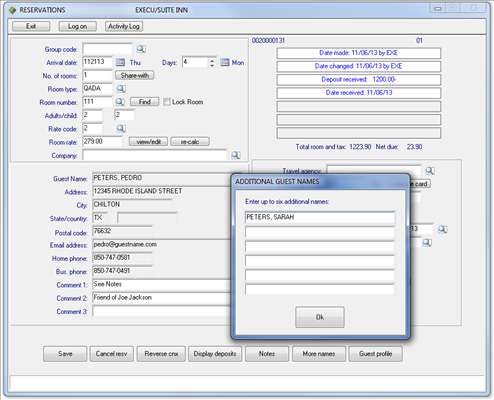Open the Rate code lookup magnifier
Screen dimensions: 494x400
pyautogui.click(x=121, y=129)
